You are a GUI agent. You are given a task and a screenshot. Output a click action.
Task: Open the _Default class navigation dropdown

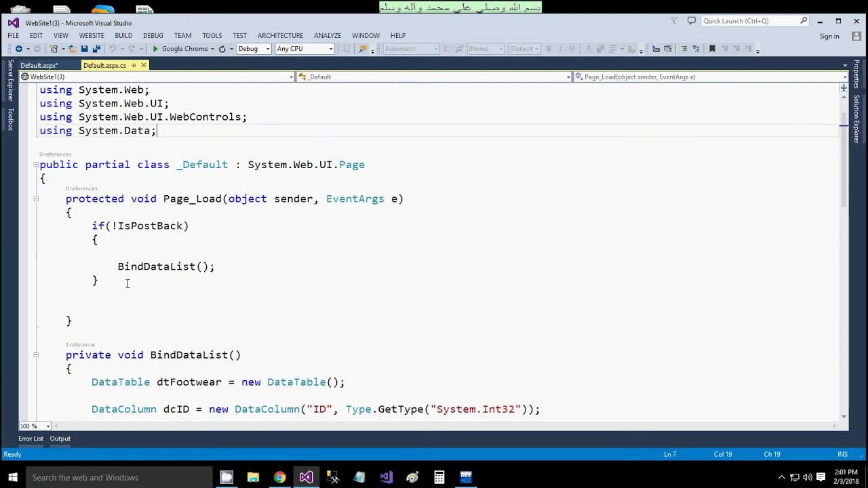434,77
